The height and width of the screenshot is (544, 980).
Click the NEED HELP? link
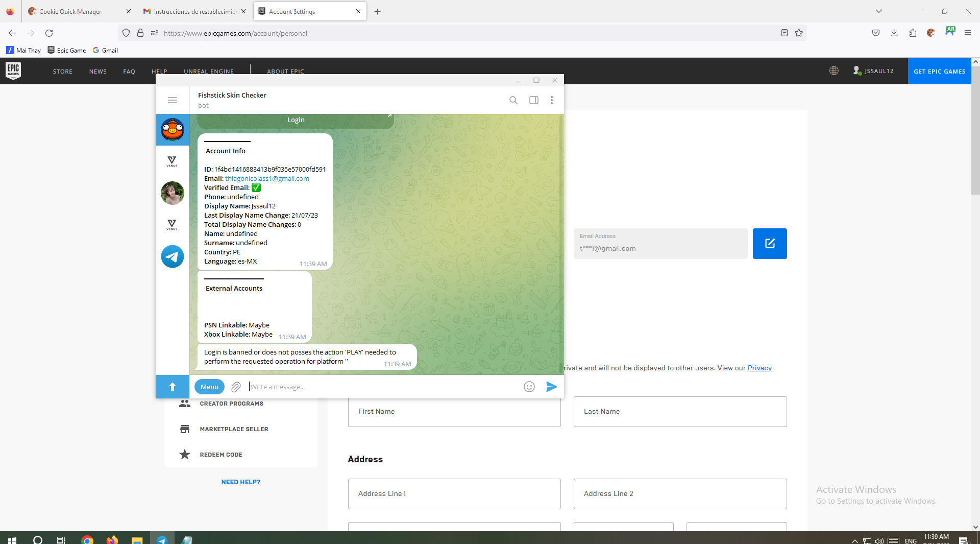coord(240,482)
